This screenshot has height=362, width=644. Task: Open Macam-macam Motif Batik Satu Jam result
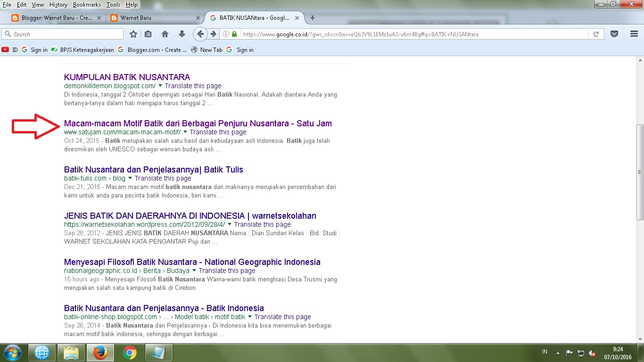198,123
